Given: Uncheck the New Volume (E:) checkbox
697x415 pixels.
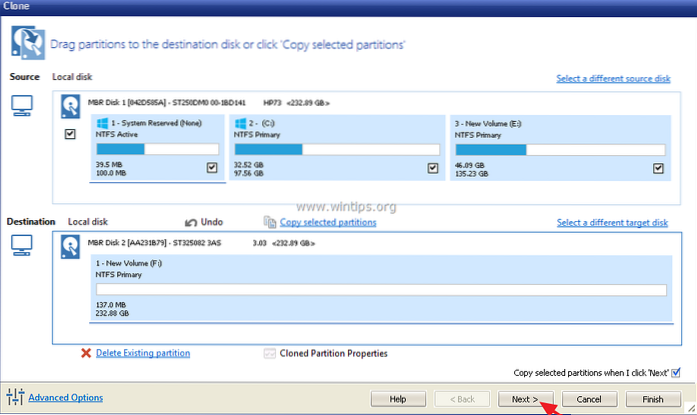Looking at the screenshot, I should click(658, 168).
